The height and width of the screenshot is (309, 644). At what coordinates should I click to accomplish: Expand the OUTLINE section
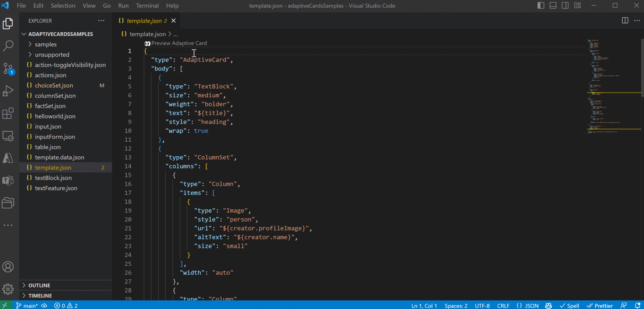39,285
